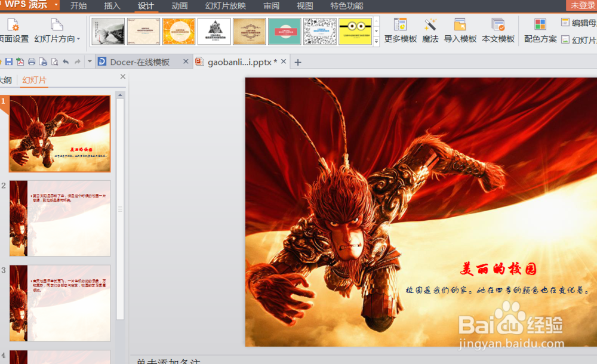Close the Docer-在线模板 tab
Screen dimensions: 597x364
pos(186,61)
